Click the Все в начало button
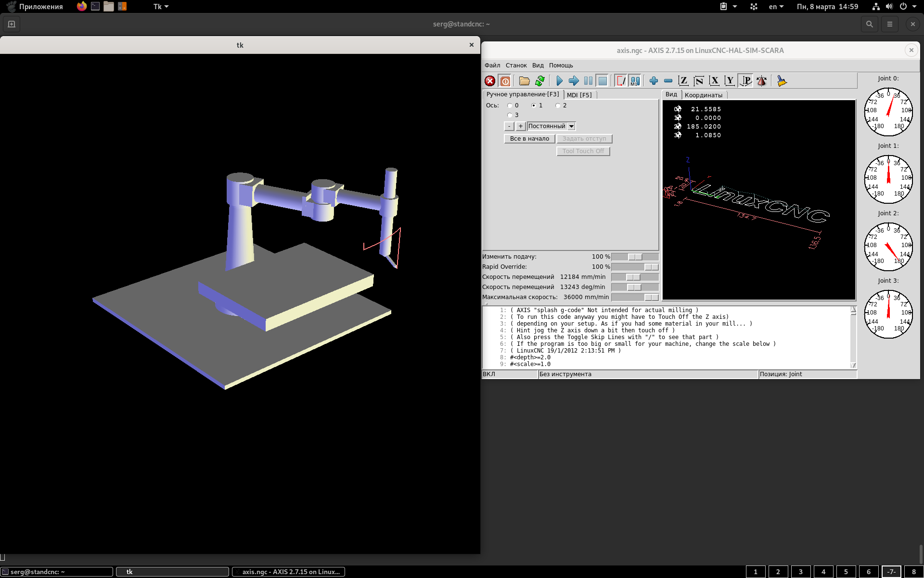Image resolution: width=924 pixels, height=578 pixels. [x=529, y=139]
